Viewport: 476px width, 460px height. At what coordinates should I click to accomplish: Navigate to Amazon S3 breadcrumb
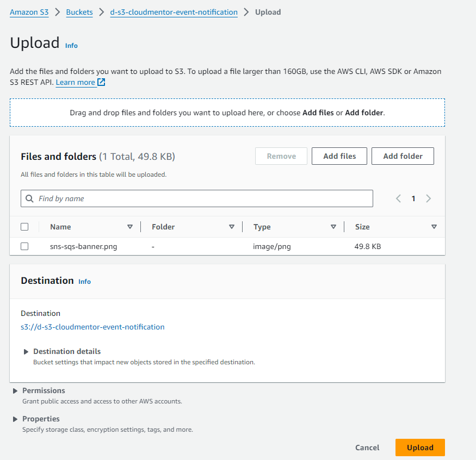pyautogui.click(x=29, y=12)
